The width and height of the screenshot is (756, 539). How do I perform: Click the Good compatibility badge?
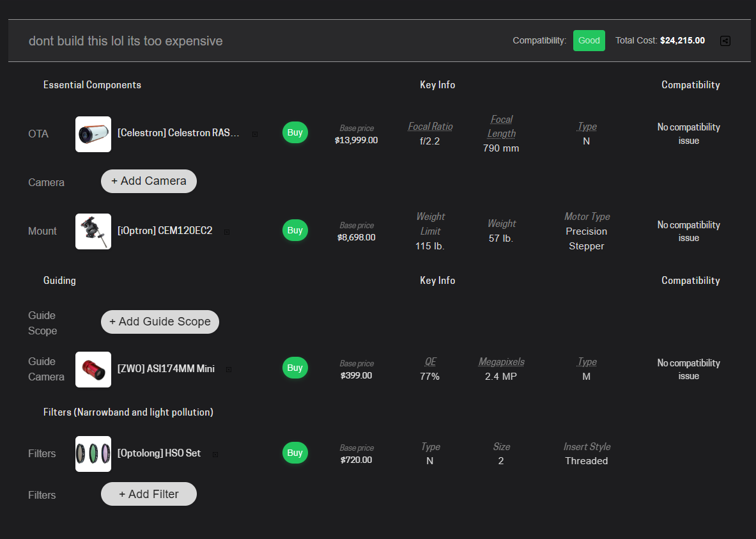[x=589, y=40]
